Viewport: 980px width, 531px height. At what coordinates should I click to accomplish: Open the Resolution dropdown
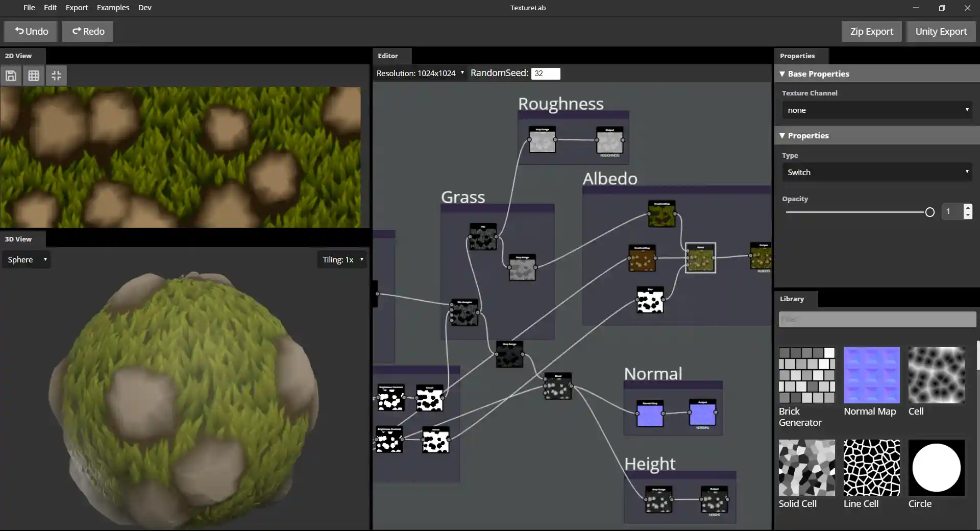420,73
